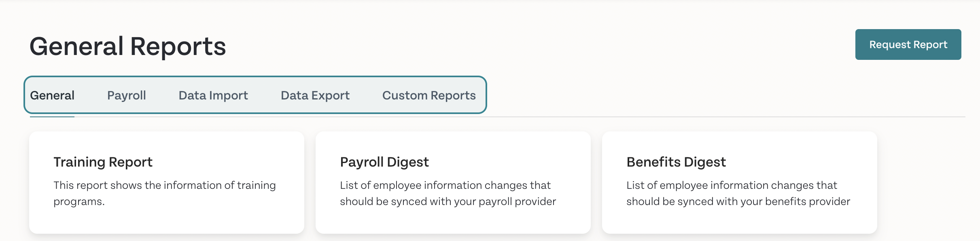Open the Payroll tab
The height and width of the screenshot is (241, 980).
pyautogui.click(x=126, y=95)
